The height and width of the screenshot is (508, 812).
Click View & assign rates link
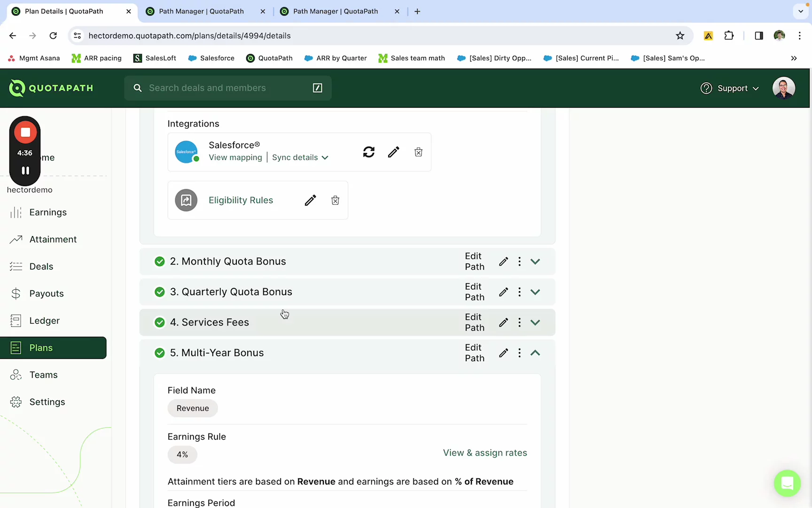[x=485, y=453]
